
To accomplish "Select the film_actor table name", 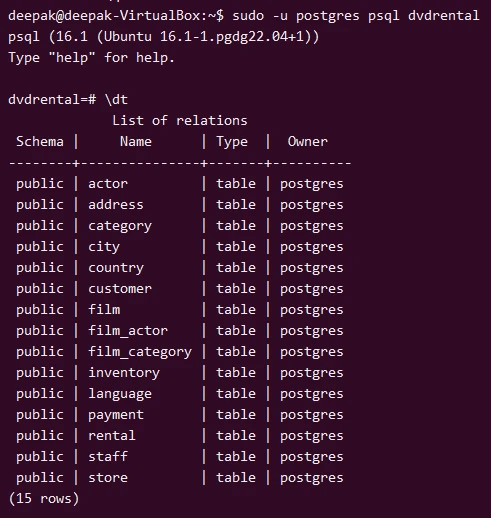I will tap(128, 330).
